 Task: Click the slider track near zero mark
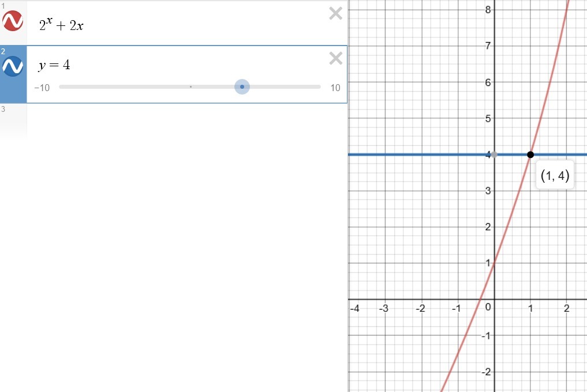coord(190,87)
